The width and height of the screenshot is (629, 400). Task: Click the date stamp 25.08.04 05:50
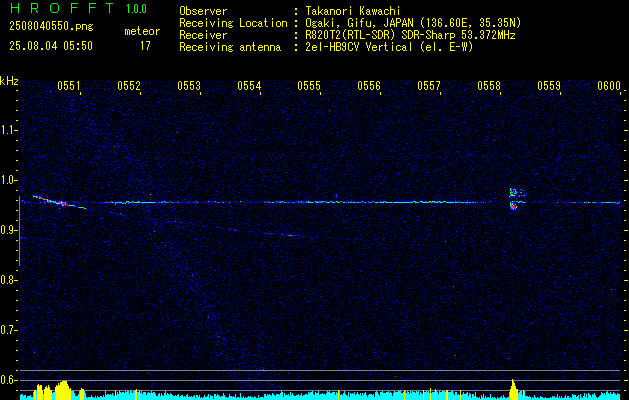pyautogui.click(x=51, y=46)
